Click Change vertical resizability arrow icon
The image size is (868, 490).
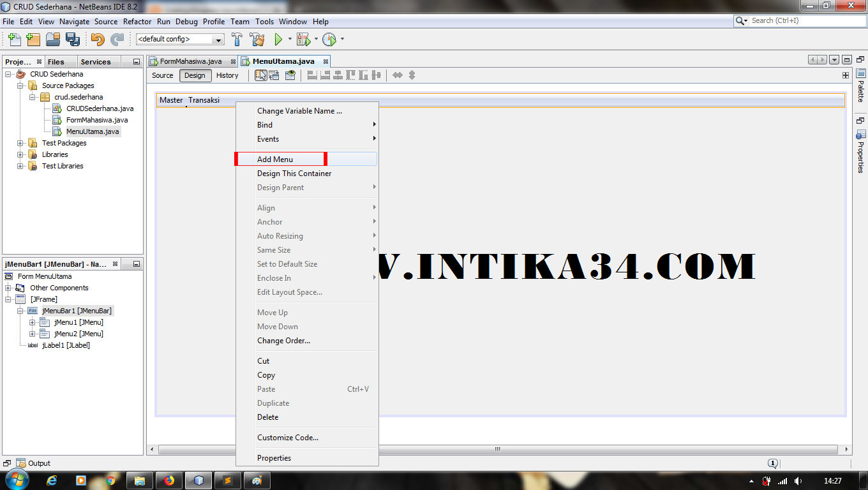(412, 75)
